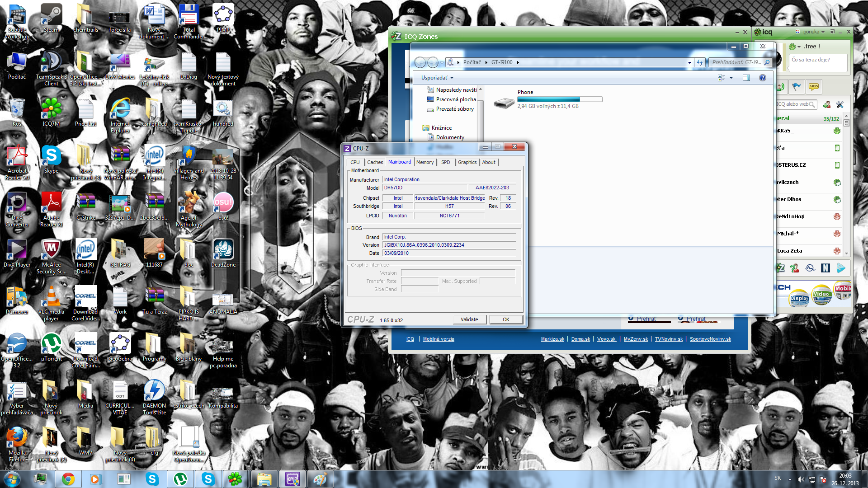868x488 pixels.
Task: Open the ICQ status dropdown next to .free
Action: 799,47
